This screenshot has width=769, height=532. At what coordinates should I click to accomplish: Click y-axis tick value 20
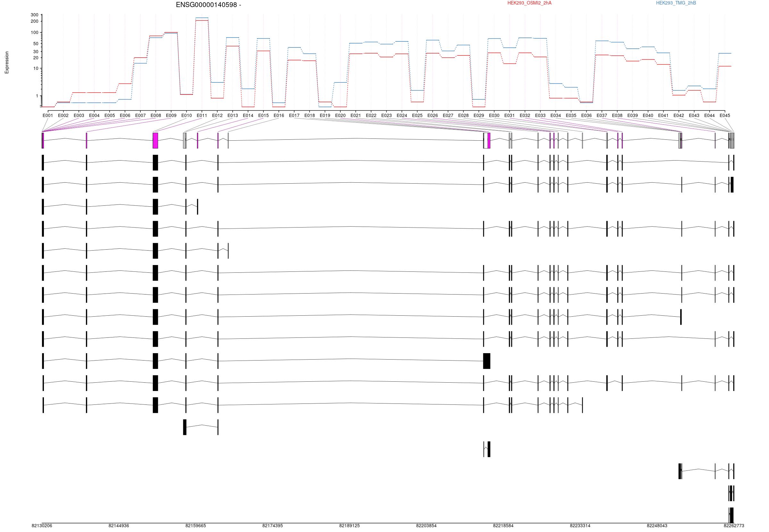[x=36, y=58]
